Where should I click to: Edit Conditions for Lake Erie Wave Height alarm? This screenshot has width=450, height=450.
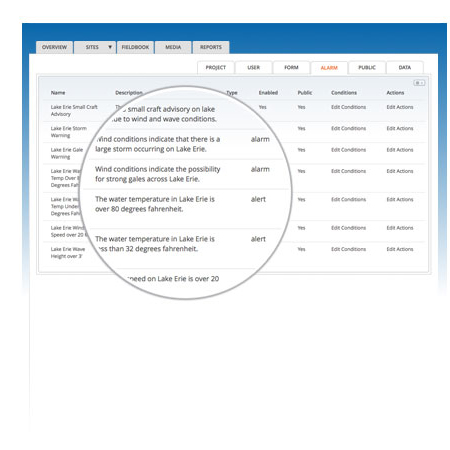coord(348,249)
